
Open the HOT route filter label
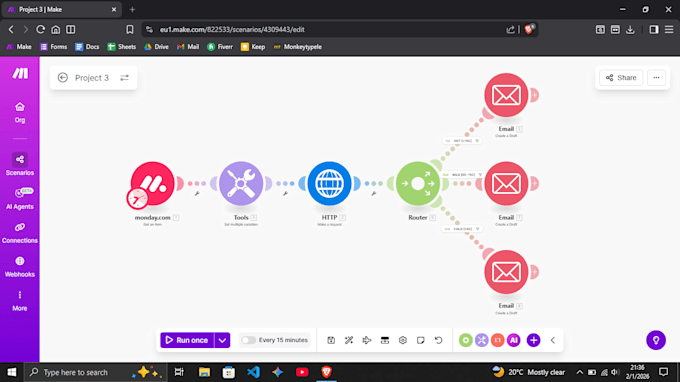point(462,141)
